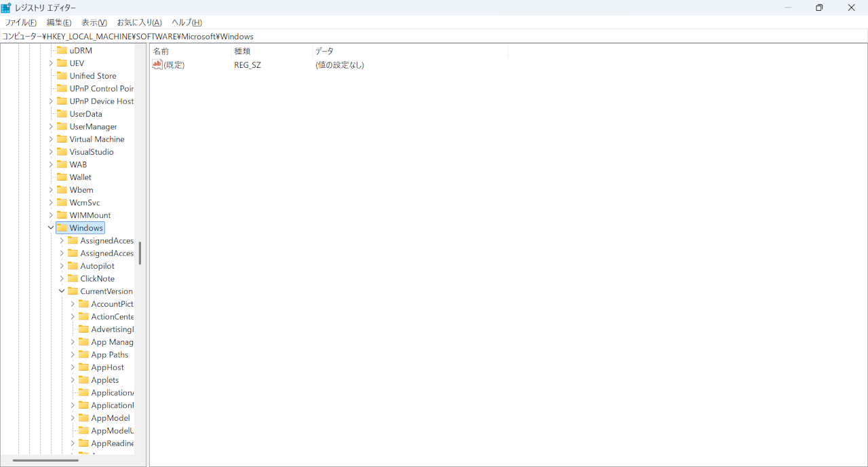The height and width of the screenshot is (467, 868).
Task: Sort by the データ column header
Action: point(410,51)
